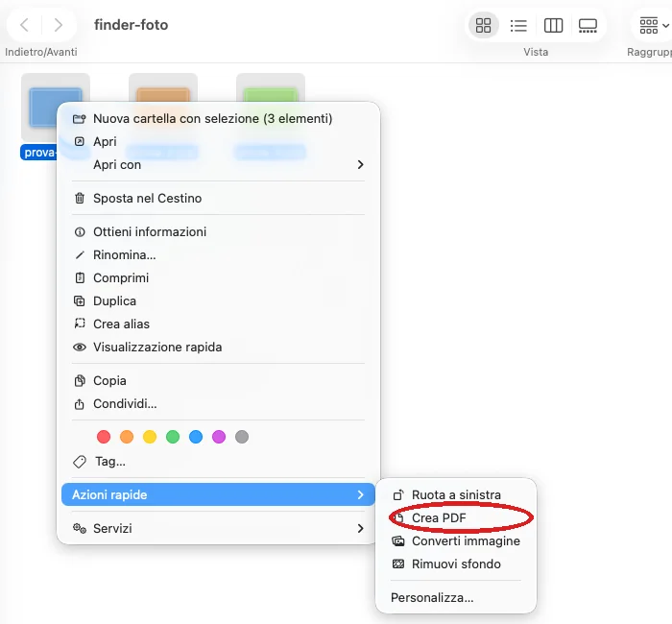Expand the Apri con submenu chevron
The height and width of the screenshot is (624, 672).
click(360, 164)
